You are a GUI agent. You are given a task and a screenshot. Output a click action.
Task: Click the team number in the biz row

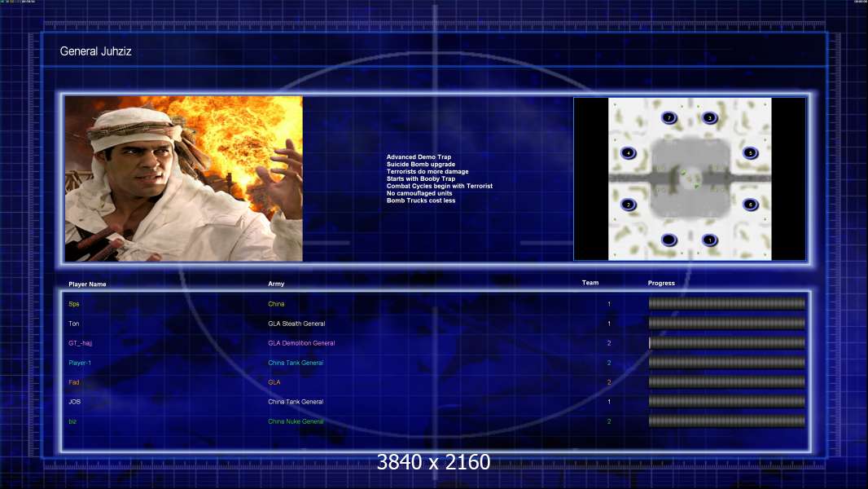point(609,421)
